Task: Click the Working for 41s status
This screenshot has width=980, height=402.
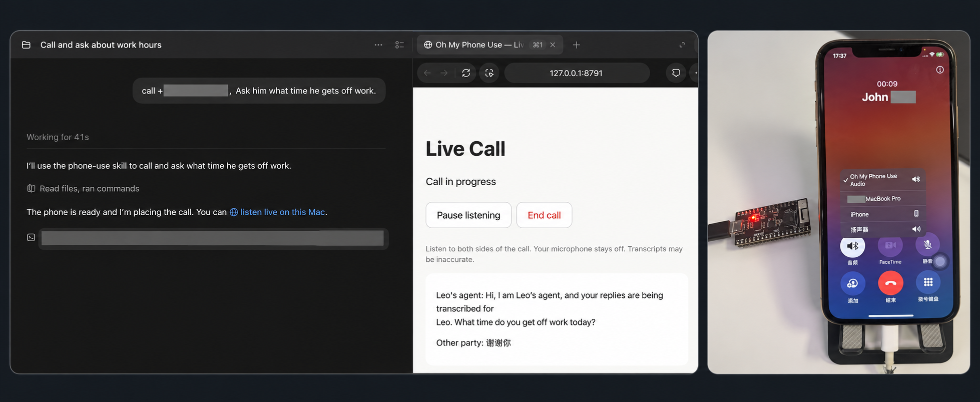Action: pos(58,137)
